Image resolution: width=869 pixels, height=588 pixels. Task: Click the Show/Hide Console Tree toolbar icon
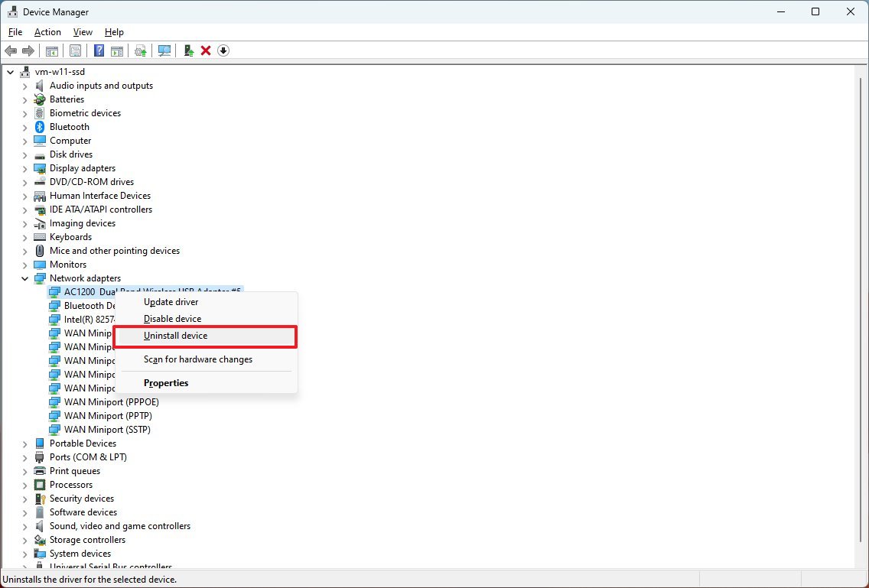pyautogui.click(x=51, y=50)
